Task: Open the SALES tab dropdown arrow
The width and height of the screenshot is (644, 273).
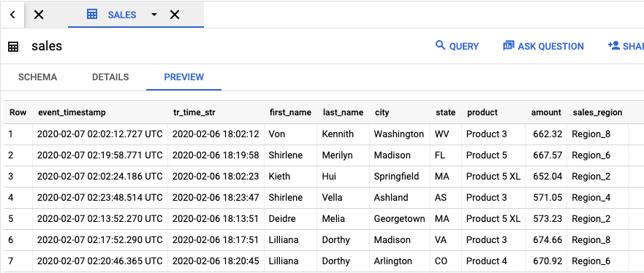Action: click(x=154, y=15)
